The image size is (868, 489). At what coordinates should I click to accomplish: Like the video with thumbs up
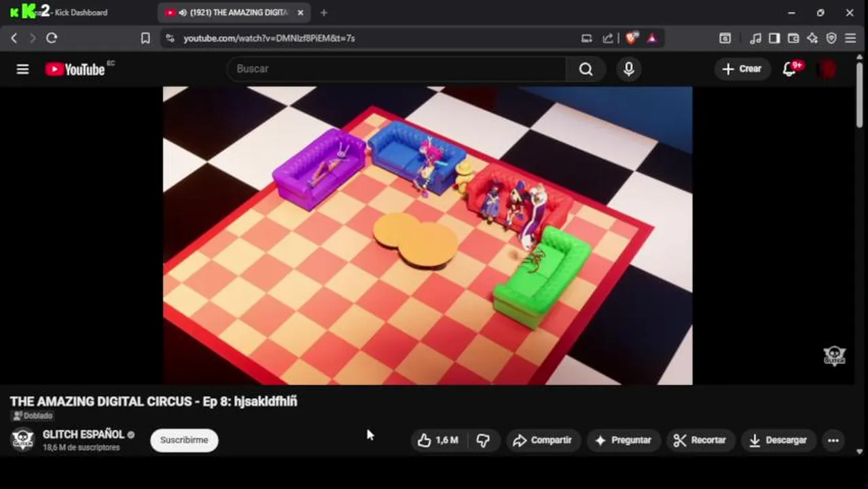[438, 440]
